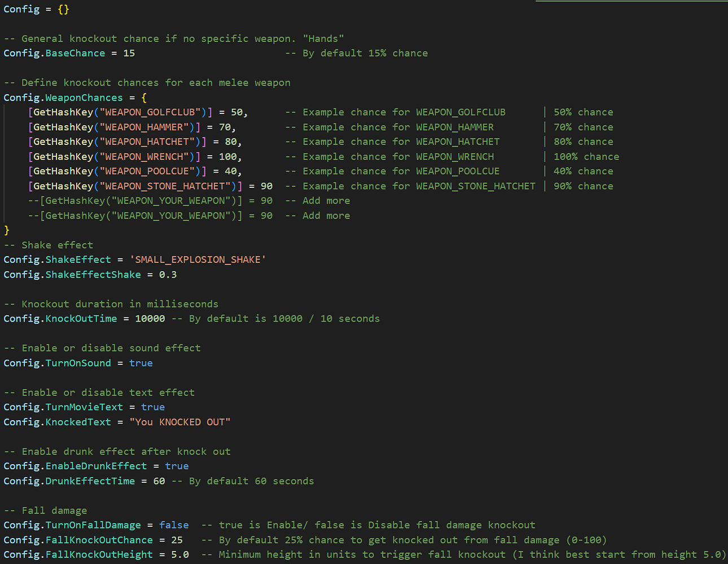This screenshot has height=564, width=728.
Task: Click the FallKnockOutChance value 25
Action: point(177,539)
